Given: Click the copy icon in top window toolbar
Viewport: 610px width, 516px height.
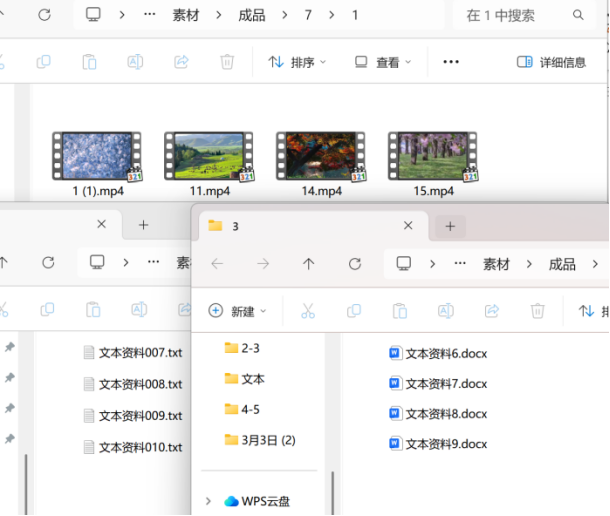Looking at the screenshot, I should [x=43, y=62].
